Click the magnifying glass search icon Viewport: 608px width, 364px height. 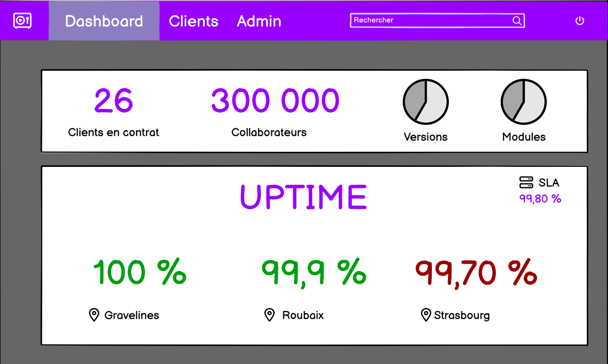point(516,21)
